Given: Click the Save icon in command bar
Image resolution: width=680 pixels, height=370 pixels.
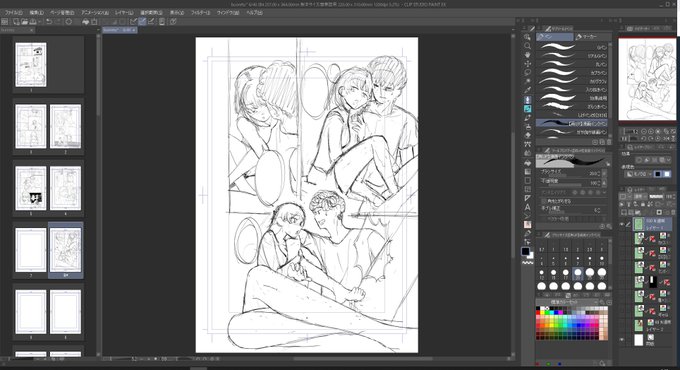Looking at the screenshot, I should 33,21.
